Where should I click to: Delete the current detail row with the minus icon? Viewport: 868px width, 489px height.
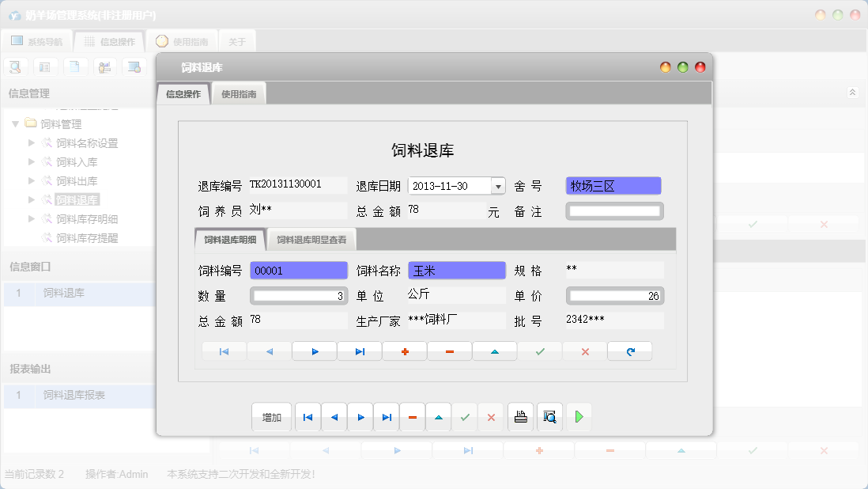[449, 351]
